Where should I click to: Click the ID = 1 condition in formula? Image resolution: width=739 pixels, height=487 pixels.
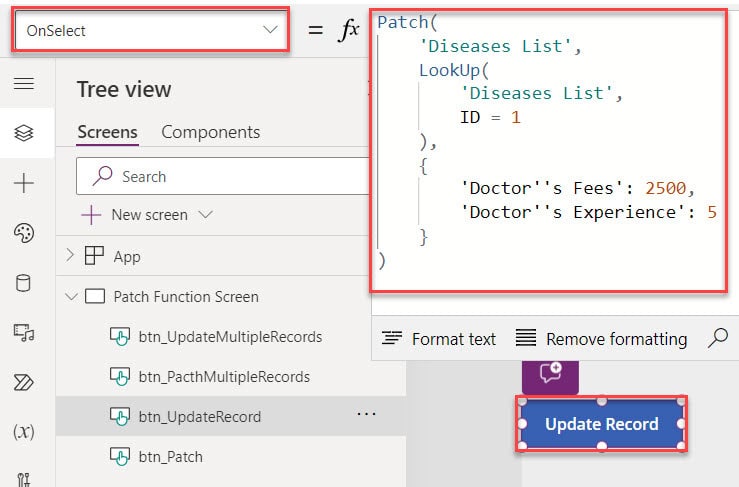pyautogui.click(x=490, y=117)
